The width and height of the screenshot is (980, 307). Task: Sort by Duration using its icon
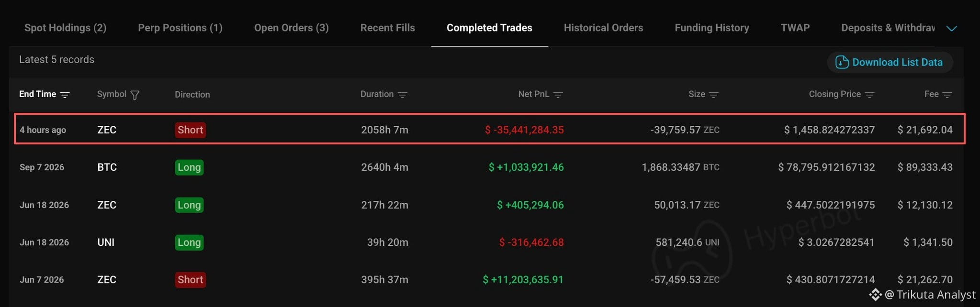coord(403,95)
